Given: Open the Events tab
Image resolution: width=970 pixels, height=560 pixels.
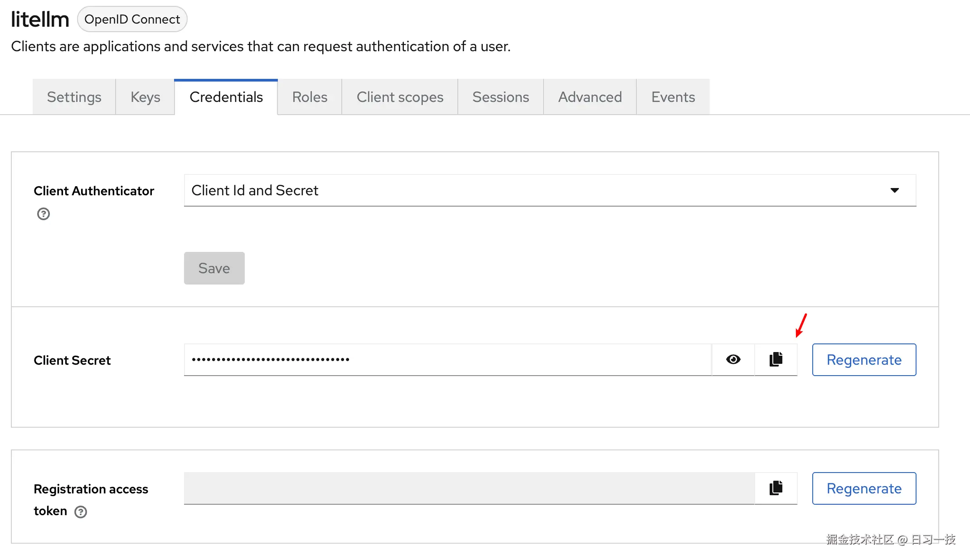Looking at the screenshot, I should (673, 97).
